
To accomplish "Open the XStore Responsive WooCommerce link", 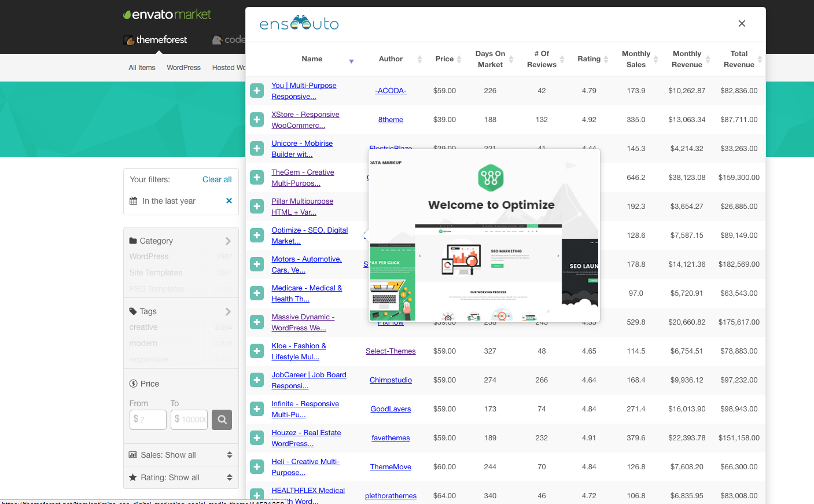I will coord(305,120).
